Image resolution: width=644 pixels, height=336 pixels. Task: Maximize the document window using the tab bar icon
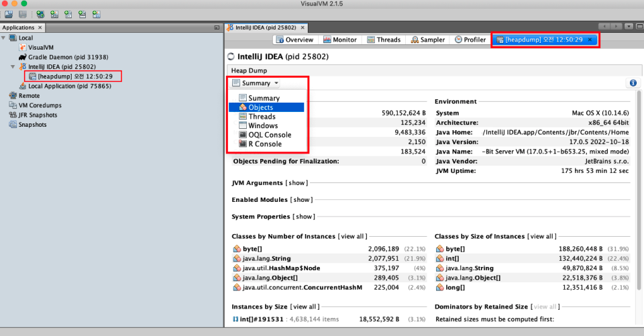point(639,26)
